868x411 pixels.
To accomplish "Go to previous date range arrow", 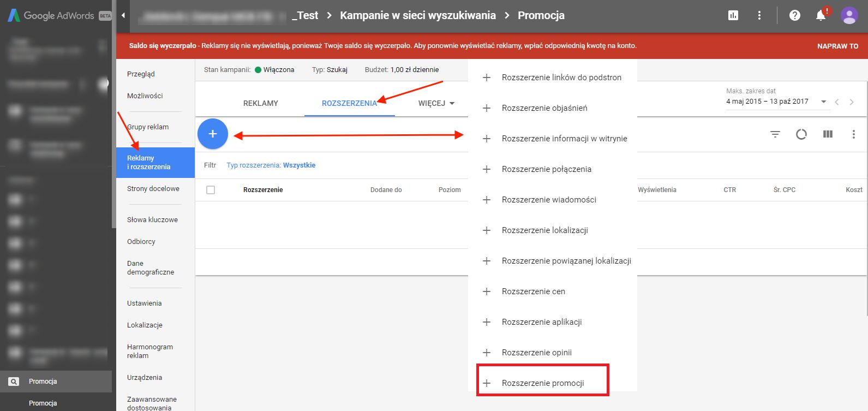I will pyautogui.click(x=837, y=102).
